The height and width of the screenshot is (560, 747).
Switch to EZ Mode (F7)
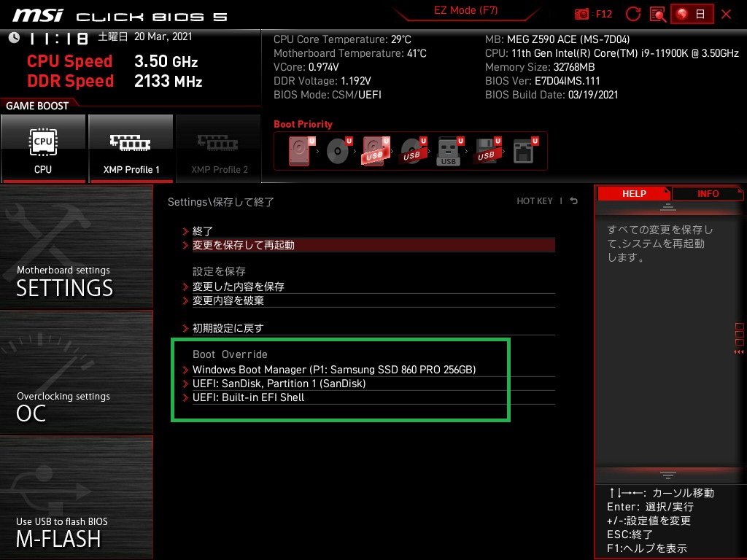(x=465, y=10)
